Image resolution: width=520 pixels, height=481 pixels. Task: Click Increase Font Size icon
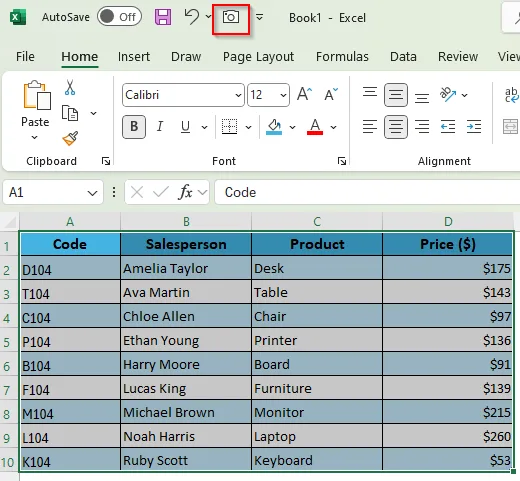point(305,94)
